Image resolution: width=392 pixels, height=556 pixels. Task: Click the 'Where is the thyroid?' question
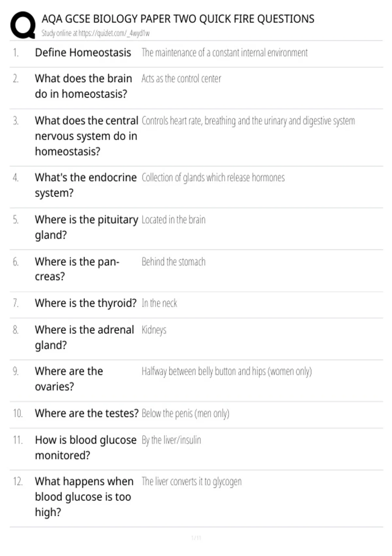click(86, 303)
